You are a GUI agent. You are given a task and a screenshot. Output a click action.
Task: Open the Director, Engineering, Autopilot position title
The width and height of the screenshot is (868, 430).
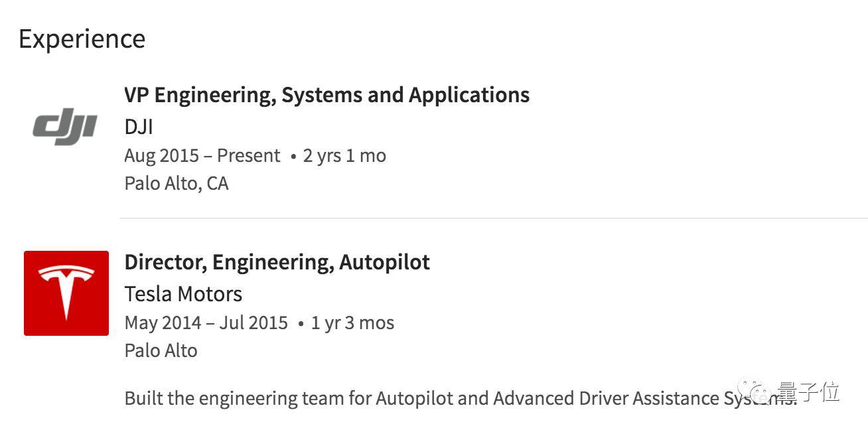pyautogui.click(x=277, y=262)
